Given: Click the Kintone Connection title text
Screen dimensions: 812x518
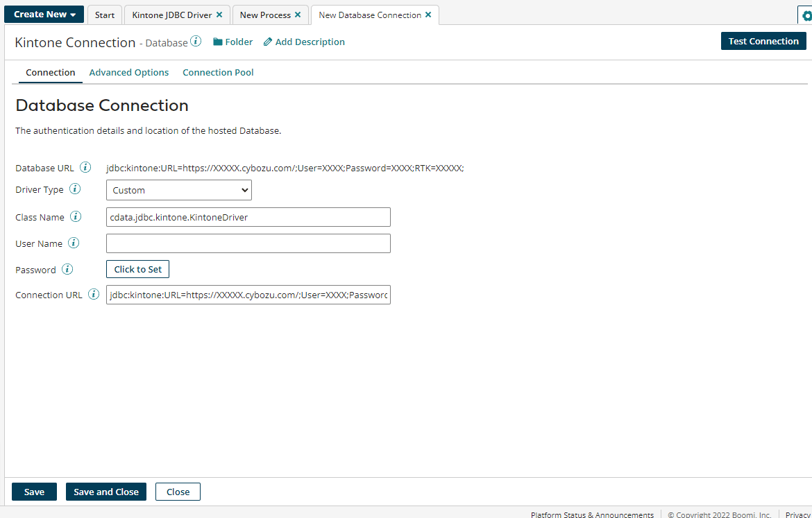Looking at the screenshot, I should (x=75, y=42).
